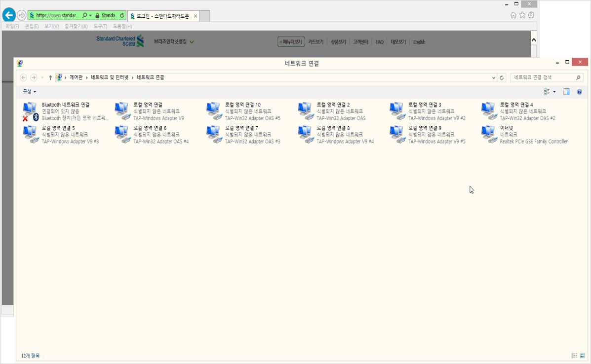Switch to details view using status bar toggle
Image resolution: width=591 pixels, height=364 pixels.
[573, 355]
